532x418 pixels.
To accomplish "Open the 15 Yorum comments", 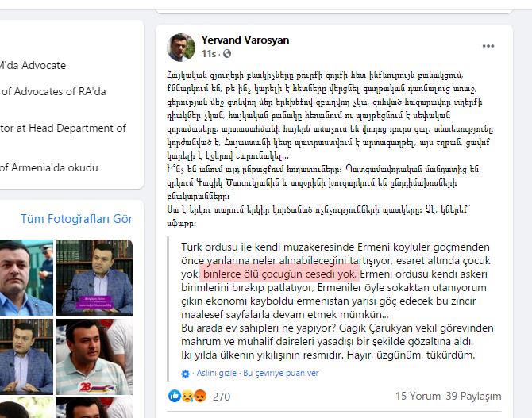I will 418,396.
